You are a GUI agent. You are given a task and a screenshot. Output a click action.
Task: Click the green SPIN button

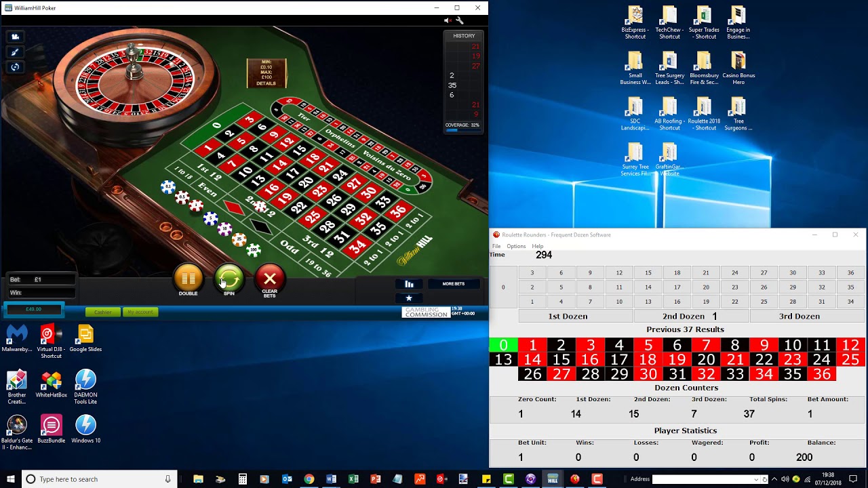pyautogui.click(x=229, y=278)
